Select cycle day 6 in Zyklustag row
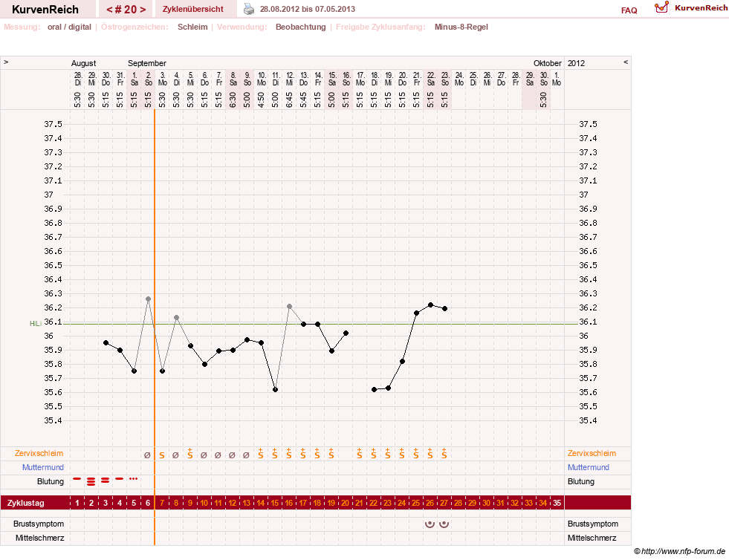The image size is (729, 560). point(148,503)
